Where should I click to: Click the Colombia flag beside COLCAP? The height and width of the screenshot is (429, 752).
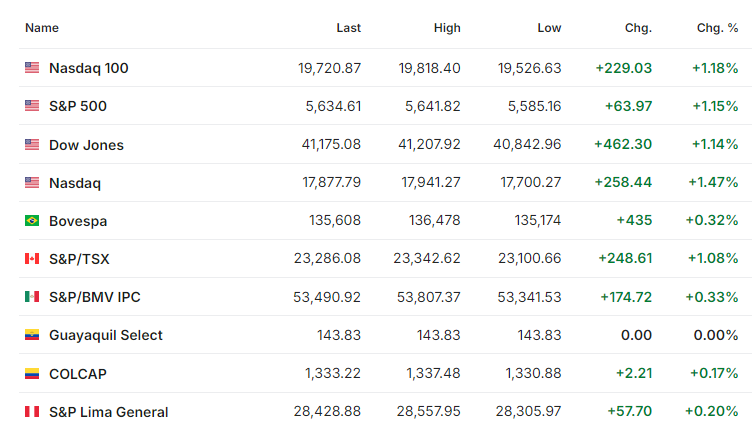[x=32, y=373]
